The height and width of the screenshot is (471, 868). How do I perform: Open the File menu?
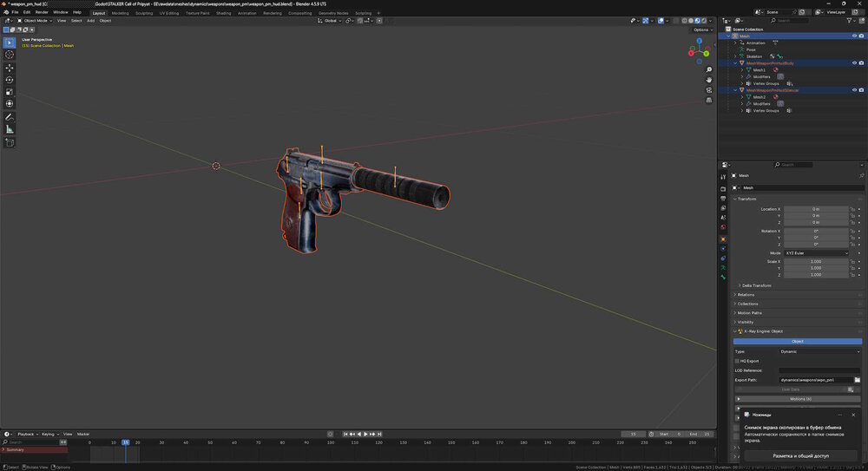pyautogui.click(x=15, y=12)
